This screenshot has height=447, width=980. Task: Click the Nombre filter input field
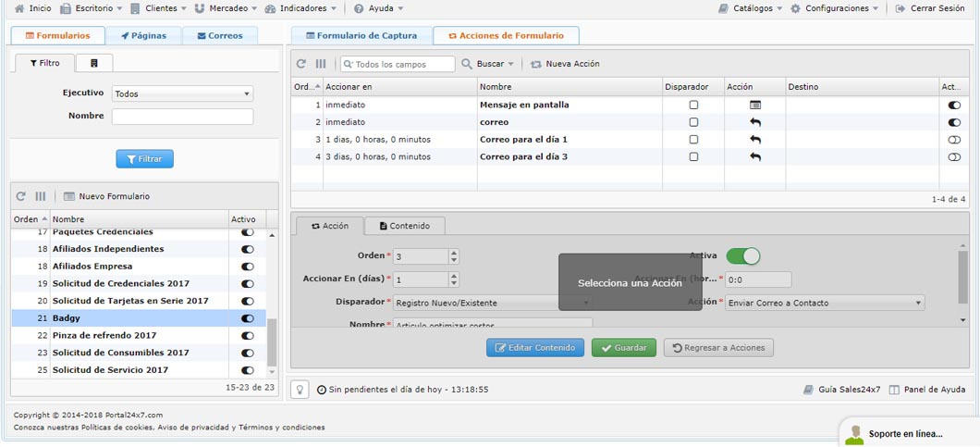click(x=182, y=117)
